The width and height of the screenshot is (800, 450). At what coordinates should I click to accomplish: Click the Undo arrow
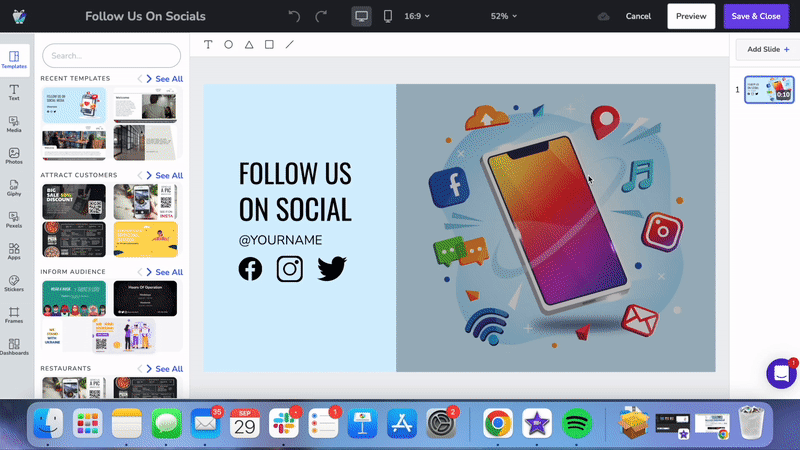pos(294,16)
